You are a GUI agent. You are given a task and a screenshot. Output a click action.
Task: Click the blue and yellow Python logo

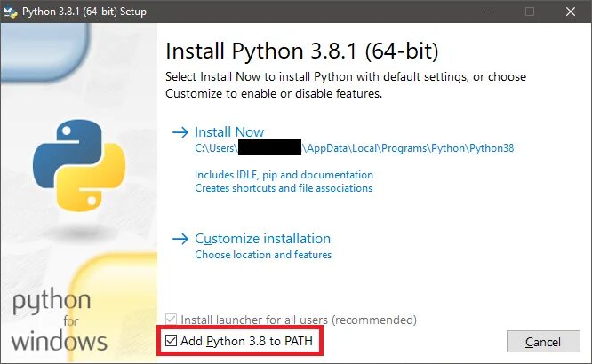pos(79,165)
